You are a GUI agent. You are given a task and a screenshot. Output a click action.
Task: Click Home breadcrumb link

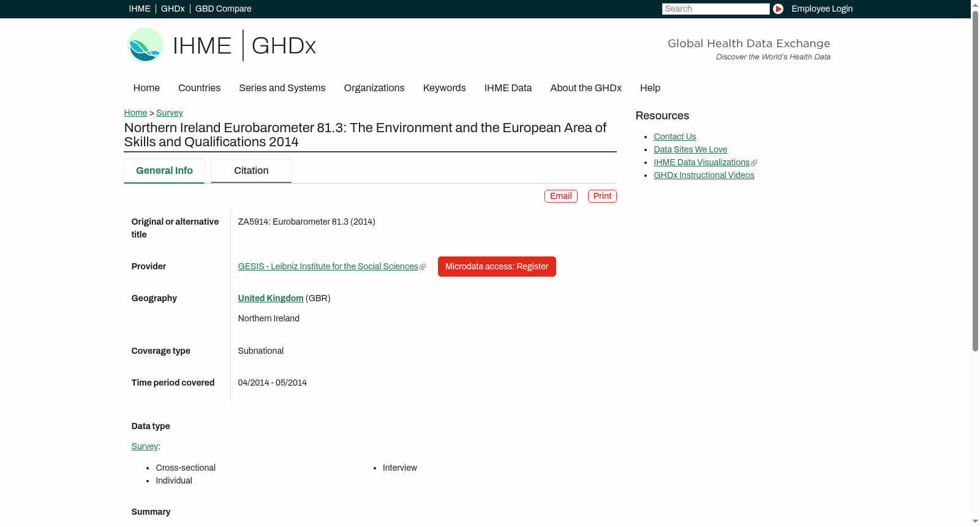point(135,113)
